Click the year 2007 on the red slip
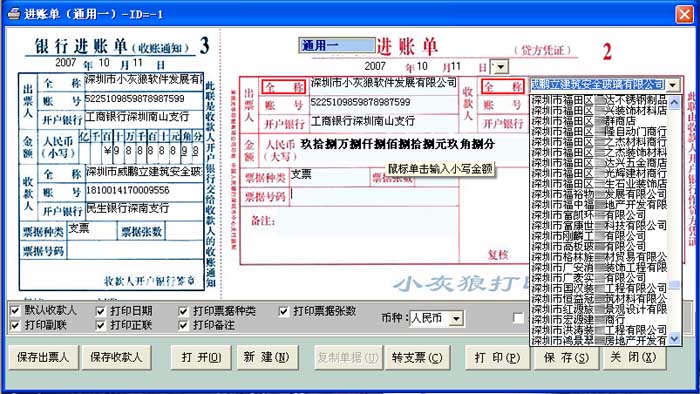The height and width of the screenshot is (394, 700). (x=375, y=66)
